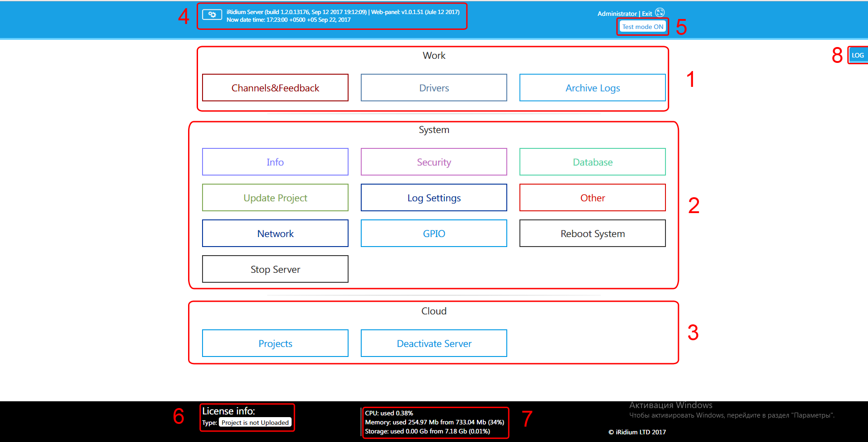Open the LOG side panel tab
868x442 pixels.
click(858, 55)
